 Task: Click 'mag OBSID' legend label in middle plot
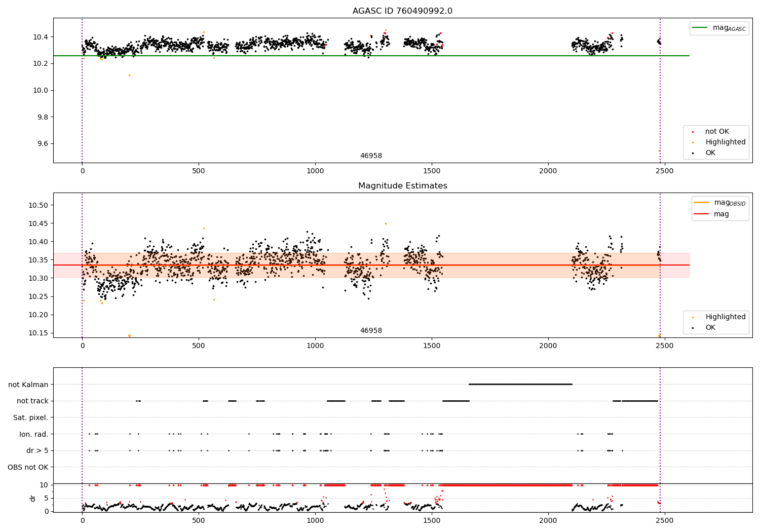(730, 203)
